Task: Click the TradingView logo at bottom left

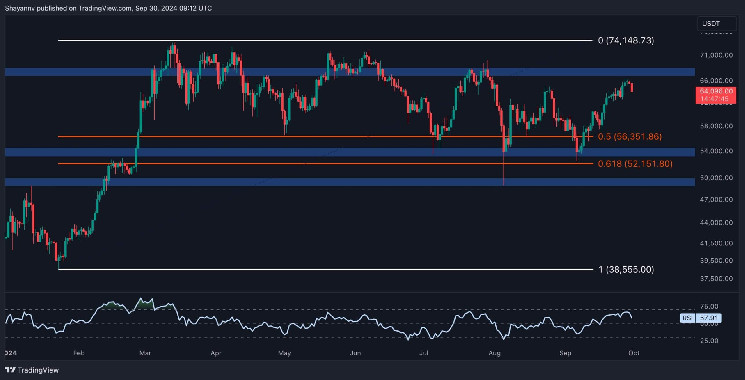Action: pos(31,370)
